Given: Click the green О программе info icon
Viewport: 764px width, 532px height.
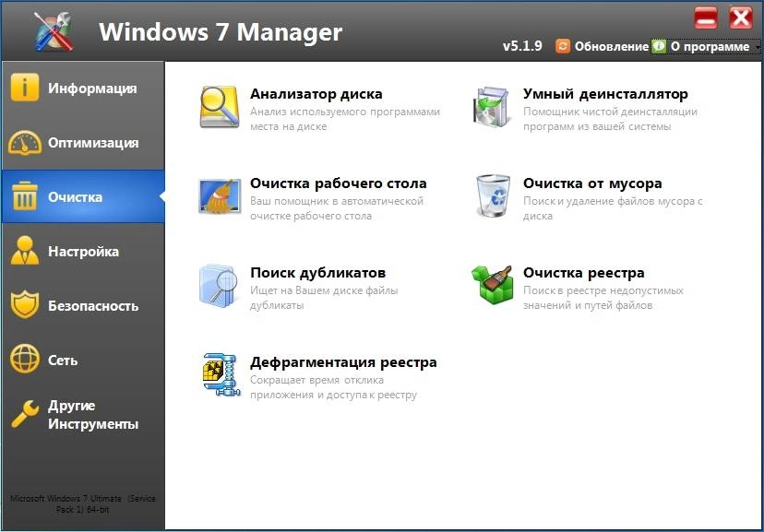Looking at the screenshot, I should point(659,46).
